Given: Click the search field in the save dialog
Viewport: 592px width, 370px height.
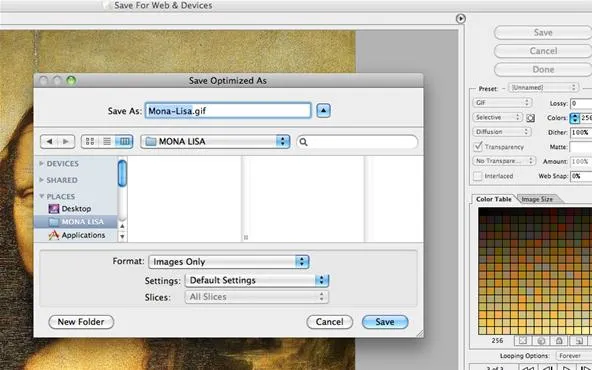Looking at the screenshot, I should pos(357,142).
